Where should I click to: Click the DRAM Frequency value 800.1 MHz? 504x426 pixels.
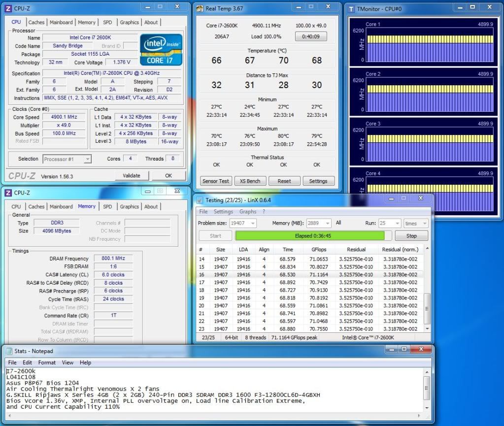point(113,258)
